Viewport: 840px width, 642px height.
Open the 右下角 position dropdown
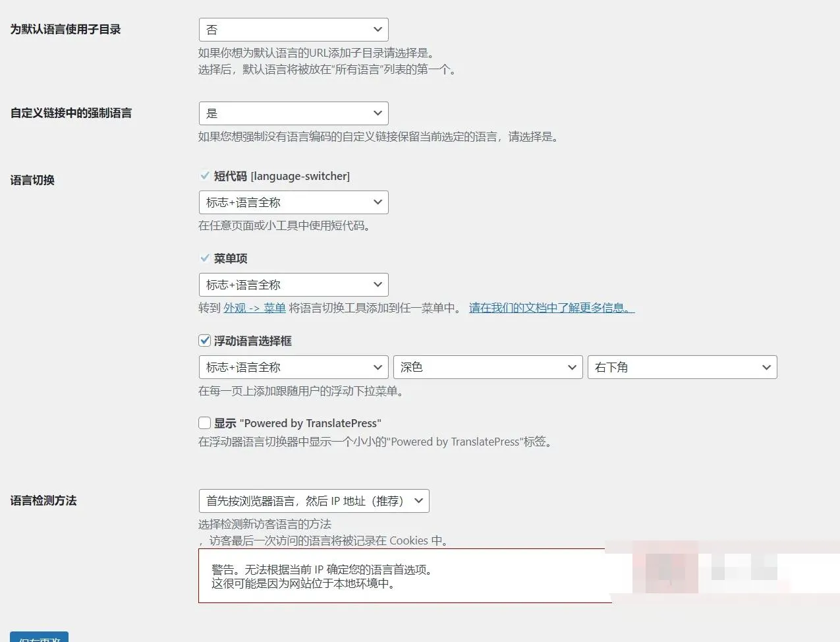click(x=682, y=367)
